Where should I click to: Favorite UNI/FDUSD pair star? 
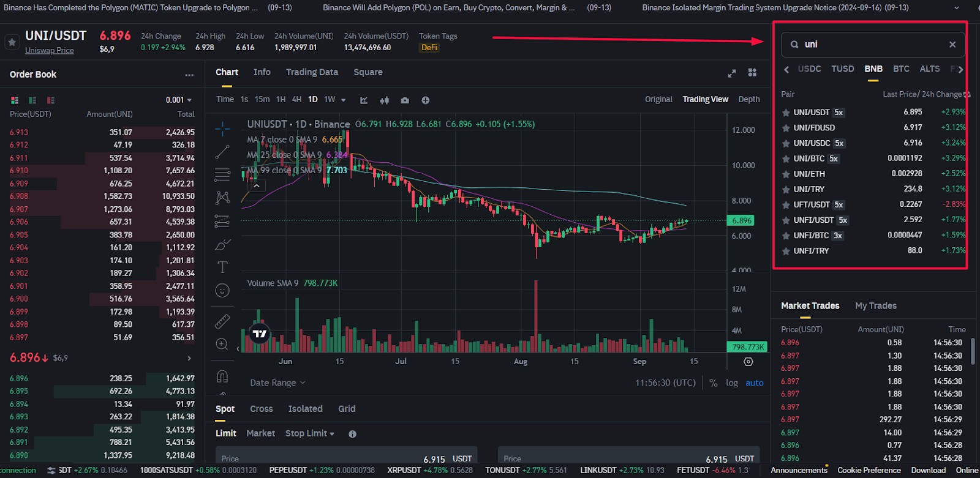click(786, 128)
